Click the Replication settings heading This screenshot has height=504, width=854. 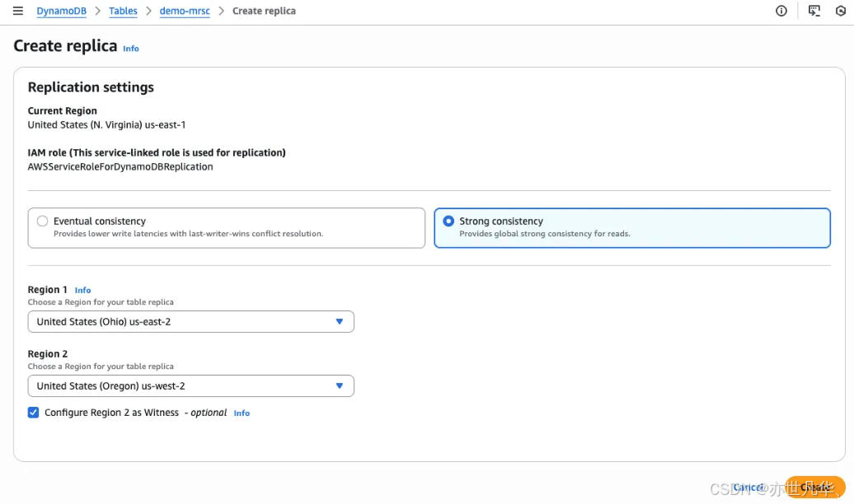pos(91,87)
